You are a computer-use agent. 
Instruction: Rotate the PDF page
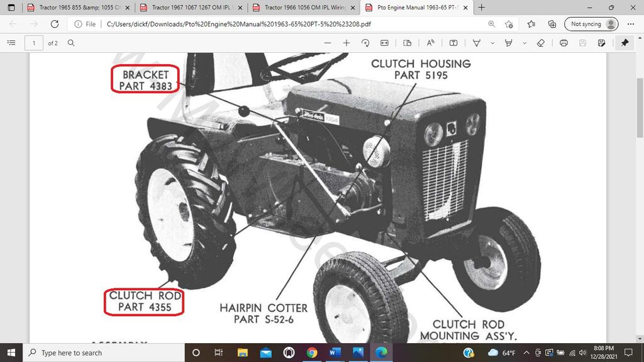365,43
